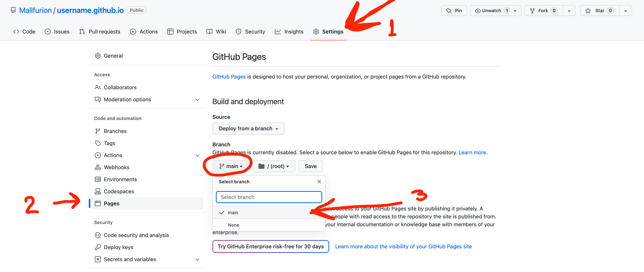This screenshot has height=272, width=644.
Task: Fork the repository with the Fork button
Action: click(544, 11)
